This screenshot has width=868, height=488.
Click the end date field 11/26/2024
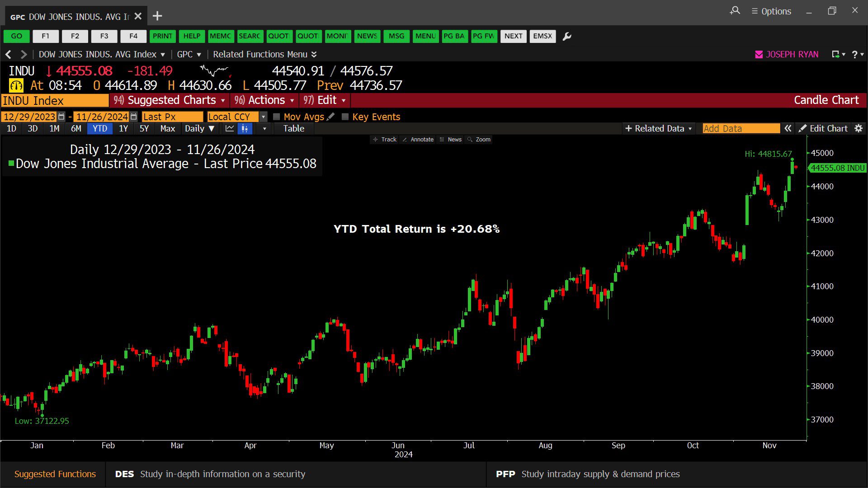point(101,117)
